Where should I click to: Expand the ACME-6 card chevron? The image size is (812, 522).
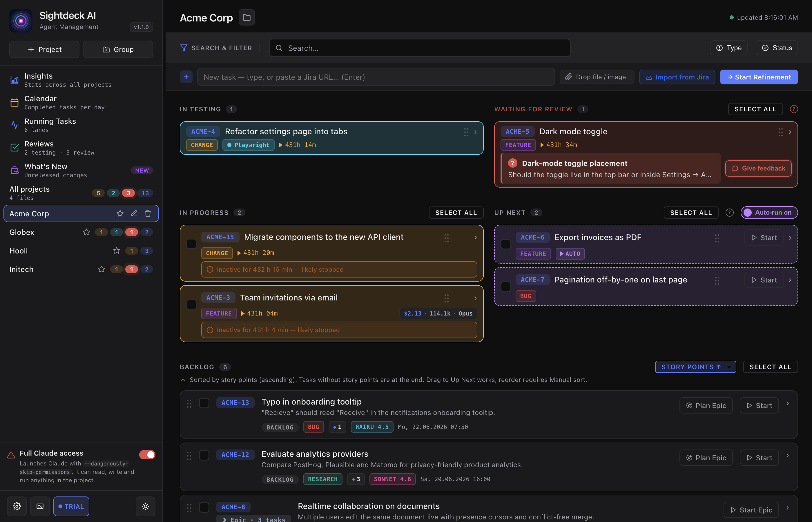(790, 238)
